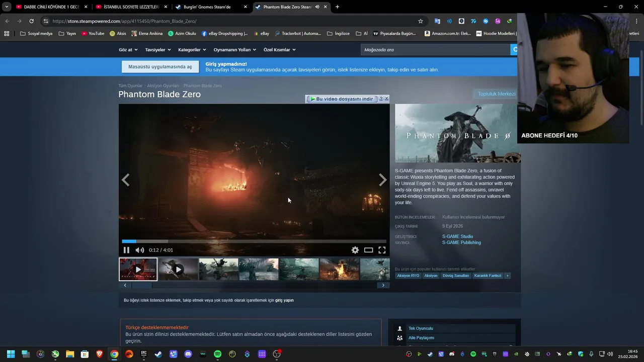Switch to the 'İSTANBUL SOSYETE LEZZETLERİ' tab
The width and height of the screenshot is (644, 362).
point(131,7)
